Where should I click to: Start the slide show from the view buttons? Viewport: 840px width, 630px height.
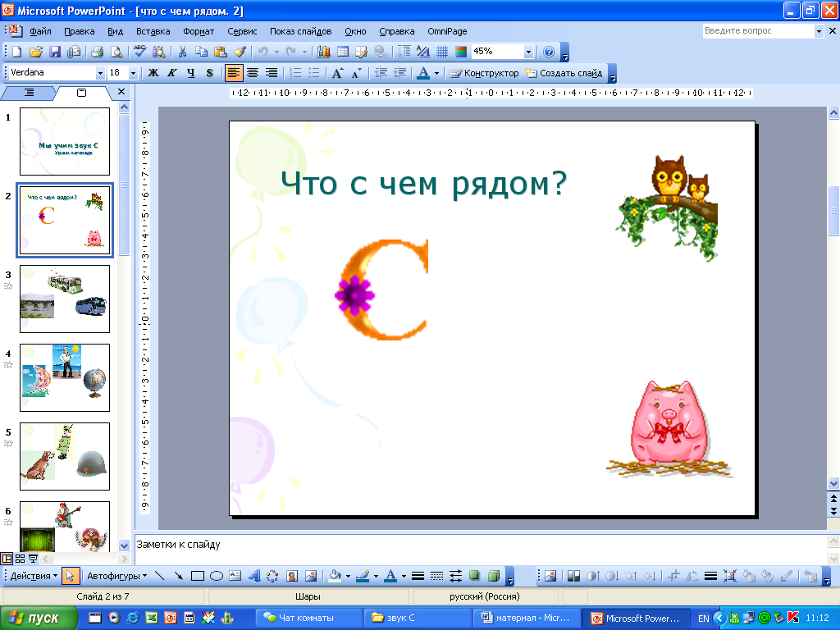pyautogui.click(x=33, y=559)
